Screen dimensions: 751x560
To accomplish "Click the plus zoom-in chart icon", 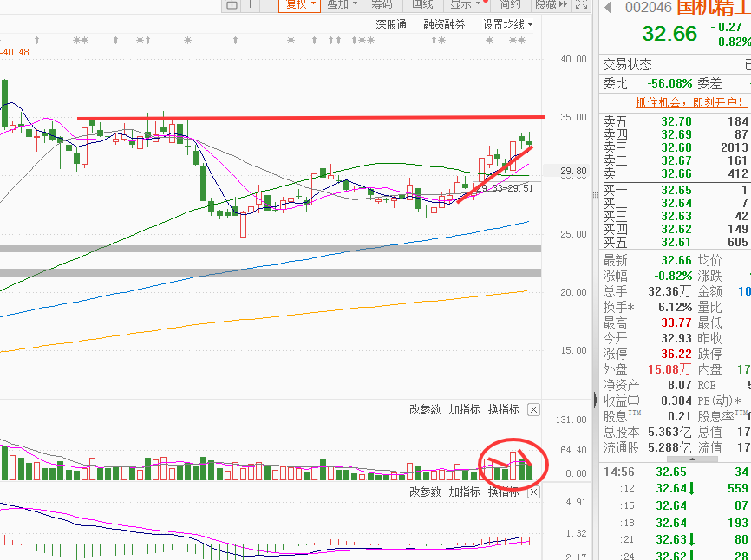I will tap(250, 5).
